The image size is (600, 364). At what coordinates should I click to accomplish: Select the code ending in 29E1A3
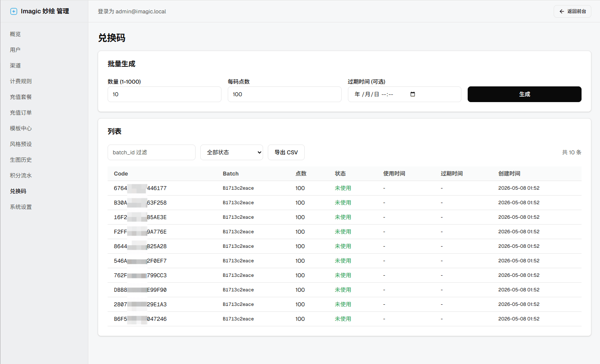(140, 304)
